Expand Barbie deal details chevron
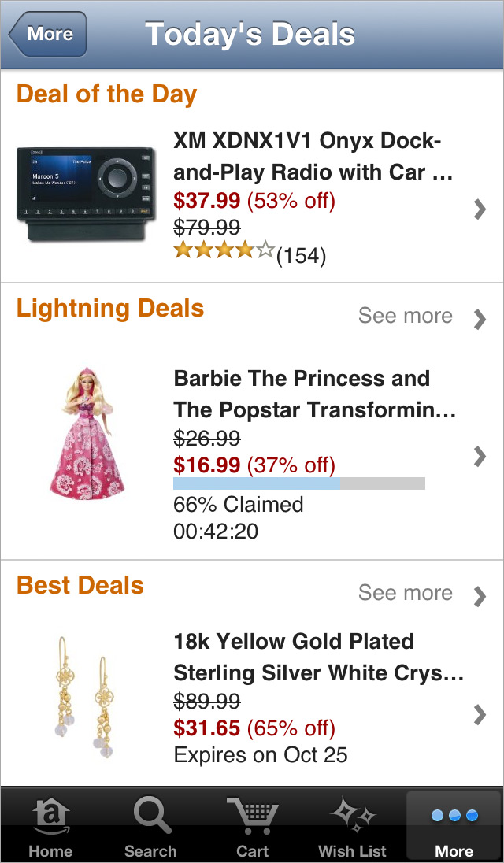The image size is (504, 863). click(479, 456)
